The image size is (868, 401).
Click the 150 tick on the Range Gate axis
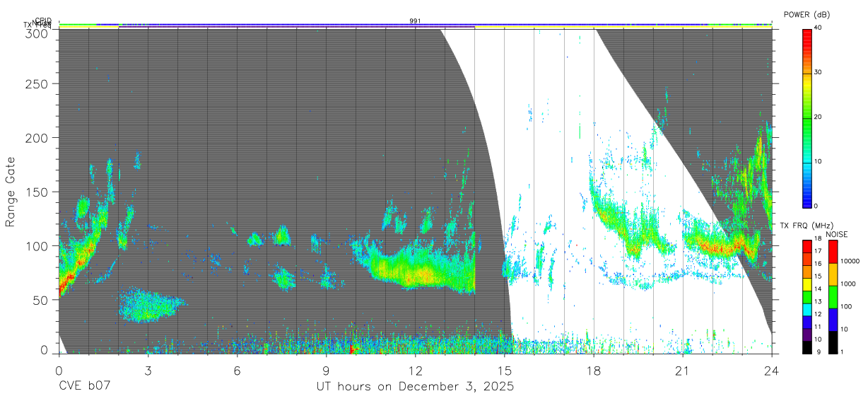(x=38, y=192)
